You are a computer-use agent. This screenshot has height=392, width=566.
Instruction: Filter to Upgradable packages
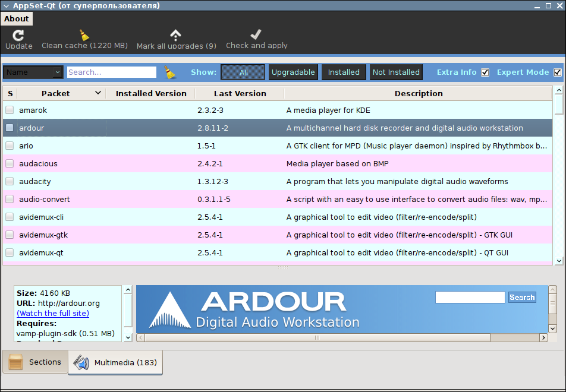[x=293, y=72]
